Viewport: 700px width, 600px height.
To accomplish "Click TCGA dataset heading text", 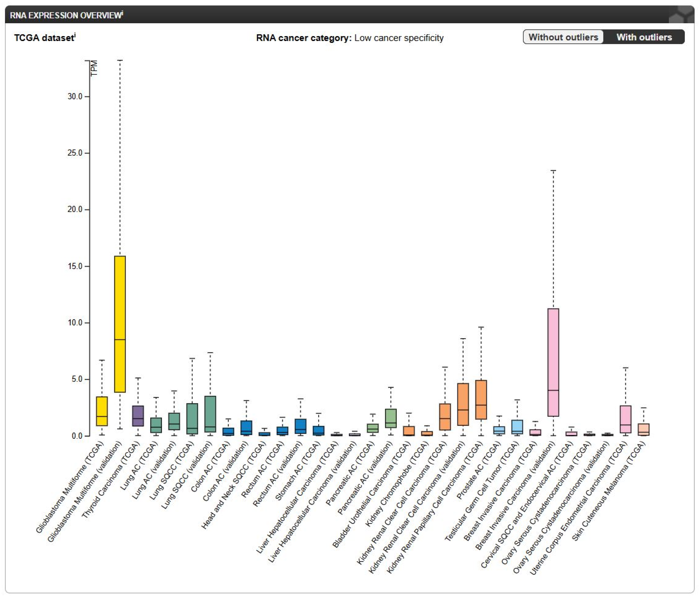I will click(44, 38).
